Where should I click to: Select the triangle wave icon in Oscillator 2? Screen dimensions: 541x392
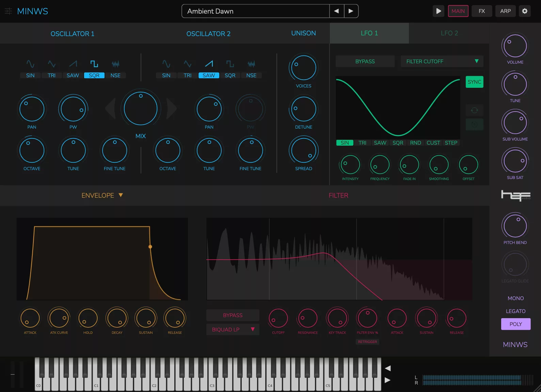(x=188, y=64)
